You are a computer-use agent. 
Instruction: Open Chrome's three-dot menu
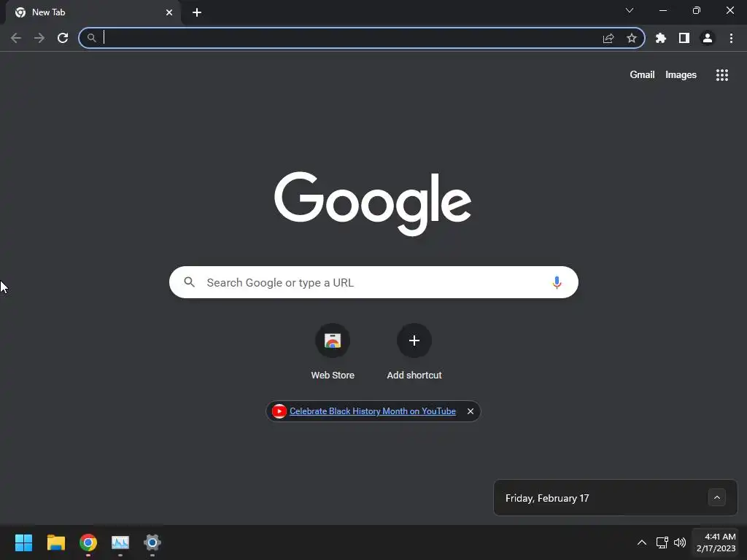[x=731, y=38]
